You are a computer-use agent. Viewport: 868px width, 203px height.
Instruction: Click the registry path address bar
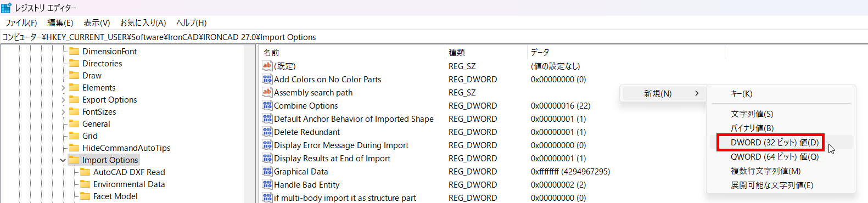tap(434, 37)
